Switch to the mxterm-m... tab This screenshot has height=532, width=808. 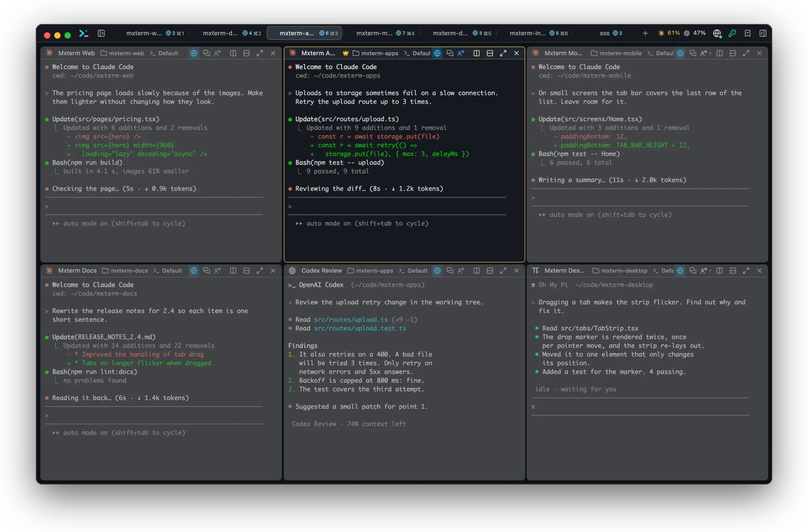(x=385, y=33)
